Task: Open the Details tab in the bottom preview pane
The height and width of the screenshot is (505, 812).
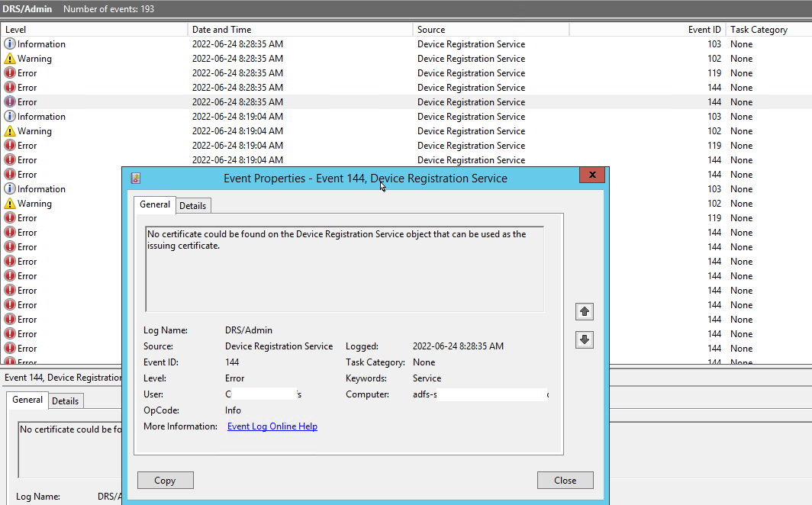Action: pyautogui.click(x=66, y=400)
